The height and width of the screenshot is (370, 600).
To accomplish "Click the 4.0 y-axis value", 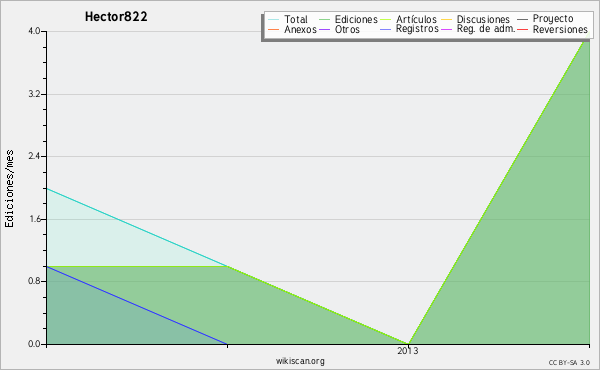I will pyautogui.click(x=34, y=31).
